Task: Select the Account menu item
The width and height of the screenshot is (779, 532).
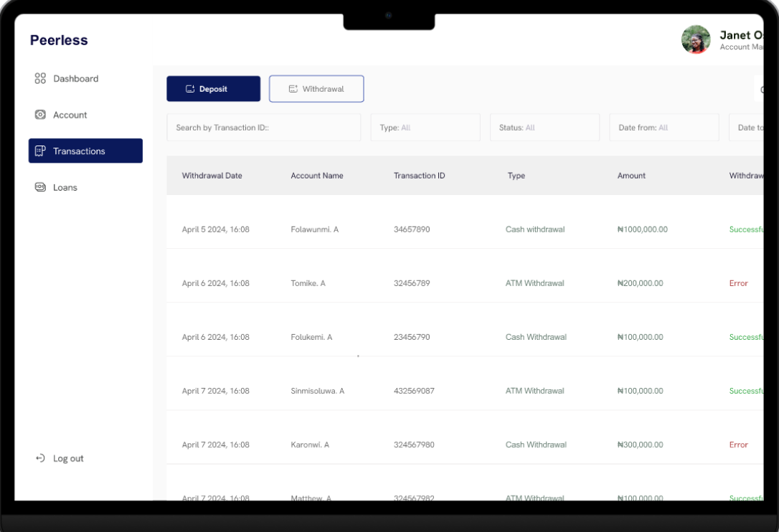Action: tap(70, 115)
